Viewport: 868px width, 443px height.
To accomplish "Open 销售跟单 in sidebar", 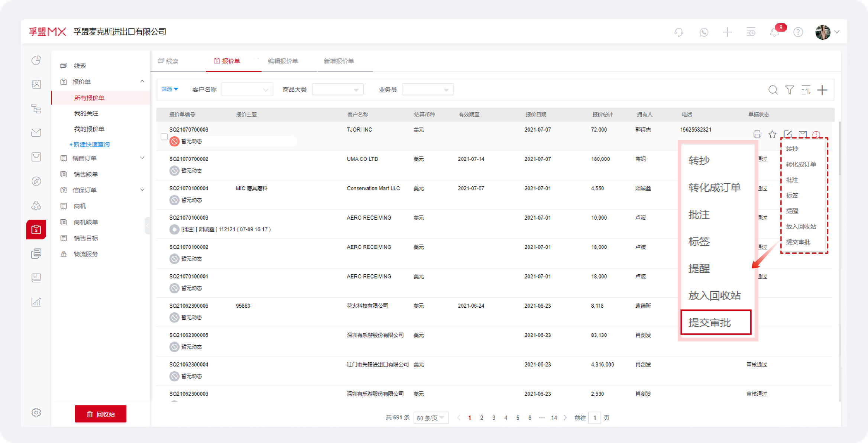I will click(86, 174).
